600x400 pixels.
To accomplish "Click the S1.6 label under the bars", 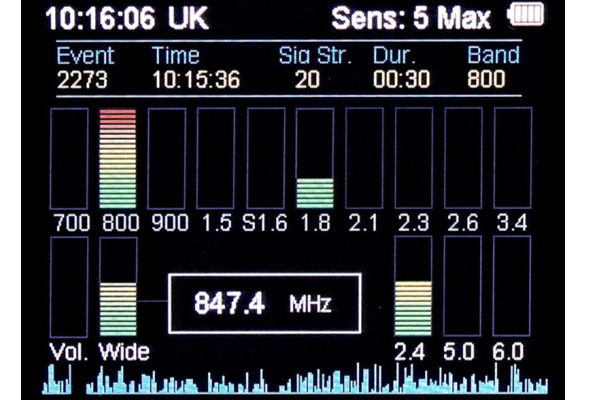I will click(x=264, y=223).
